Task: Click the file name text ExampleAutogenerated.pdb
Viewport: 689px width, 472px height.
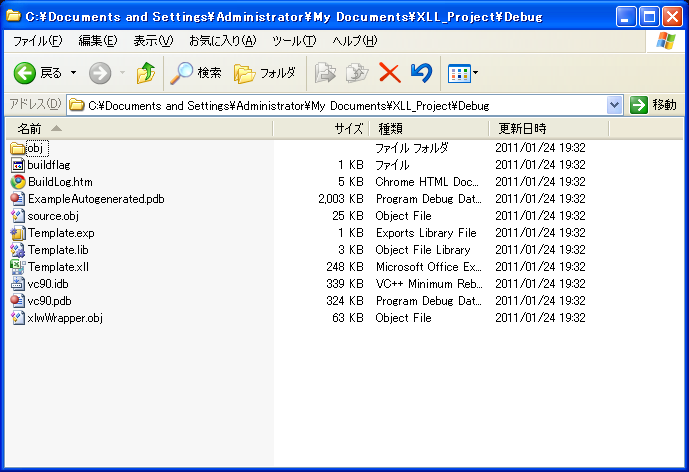Action: coord(96,199)
